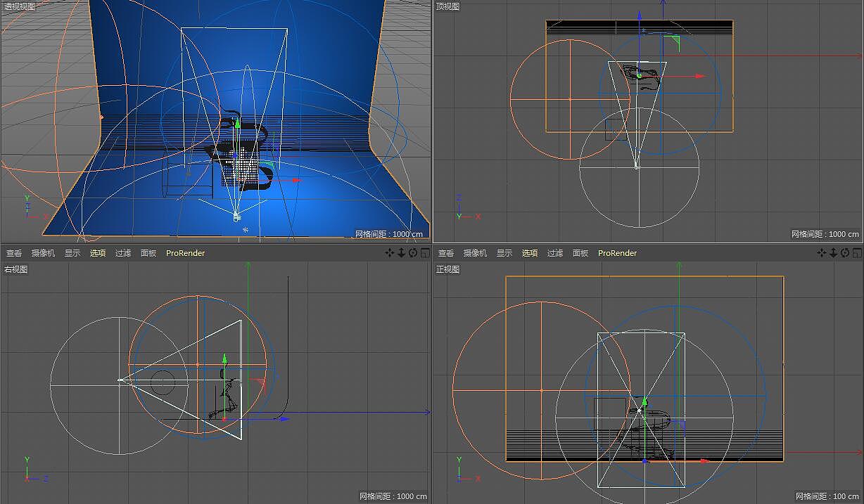Image resolution: width=864 pixels, height=504 pixels.
Task: Open 摄像机 menu in the front view
Action: pyautogui.click(x=475, y=253)
